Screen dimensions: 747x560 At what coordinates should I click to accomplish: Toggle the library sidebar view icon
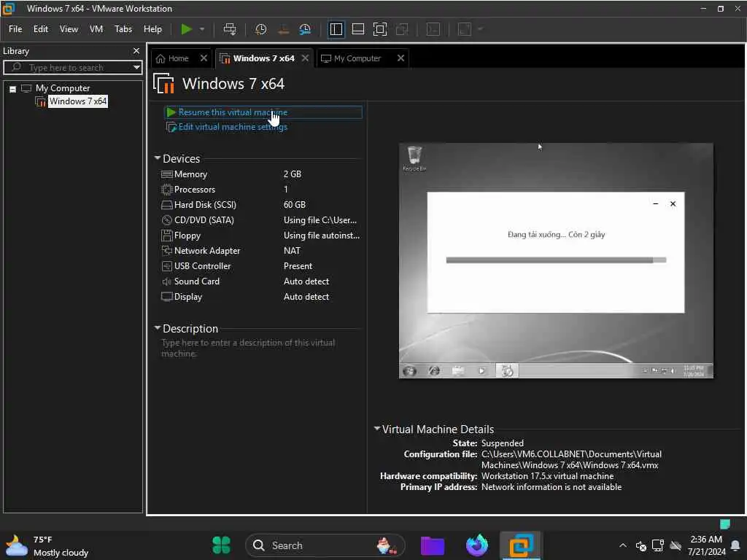coord(336,29)
